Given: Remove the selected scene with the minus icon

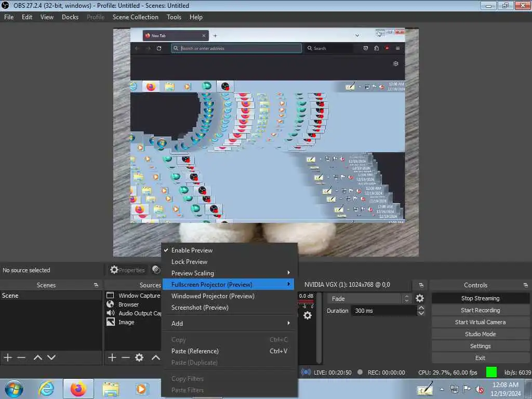Looking at the screenshot, I should (21, 357).
